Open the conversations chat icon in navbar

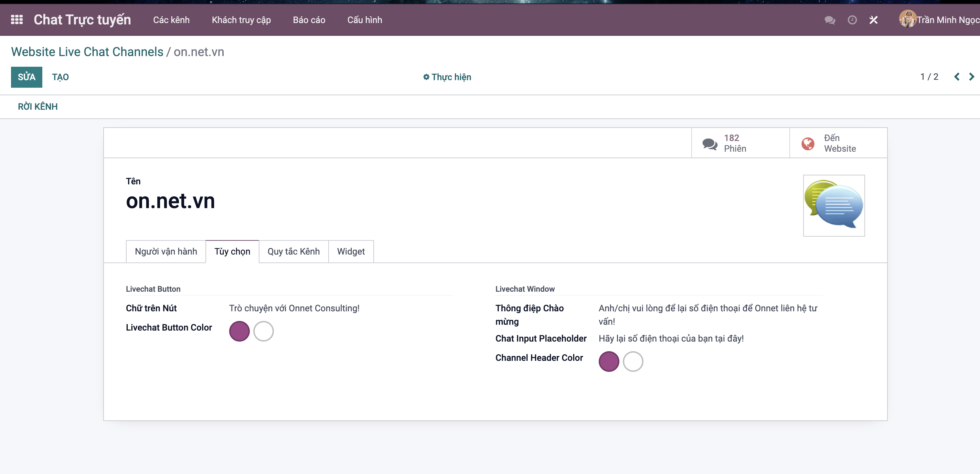830,20
